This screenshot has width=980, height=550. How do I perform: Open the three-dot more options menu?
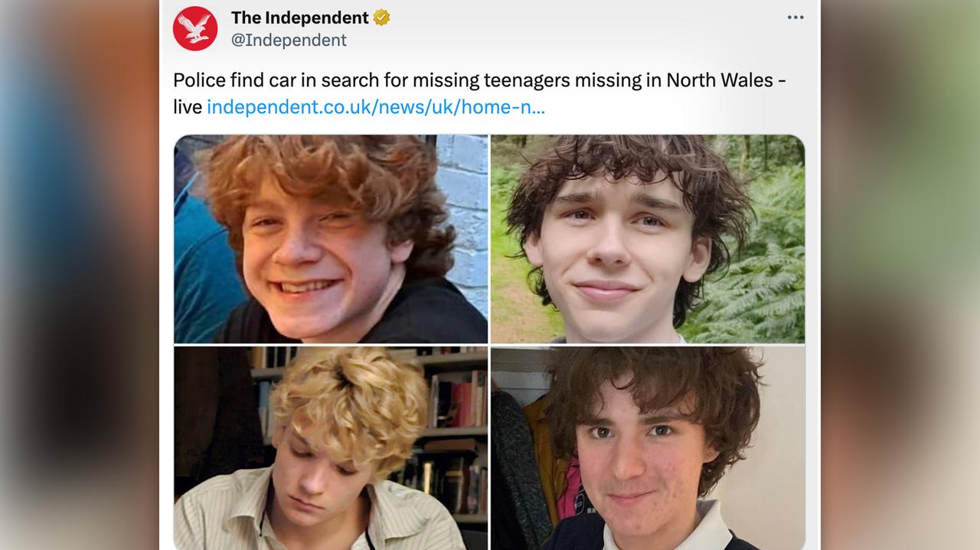click(795, 18)
